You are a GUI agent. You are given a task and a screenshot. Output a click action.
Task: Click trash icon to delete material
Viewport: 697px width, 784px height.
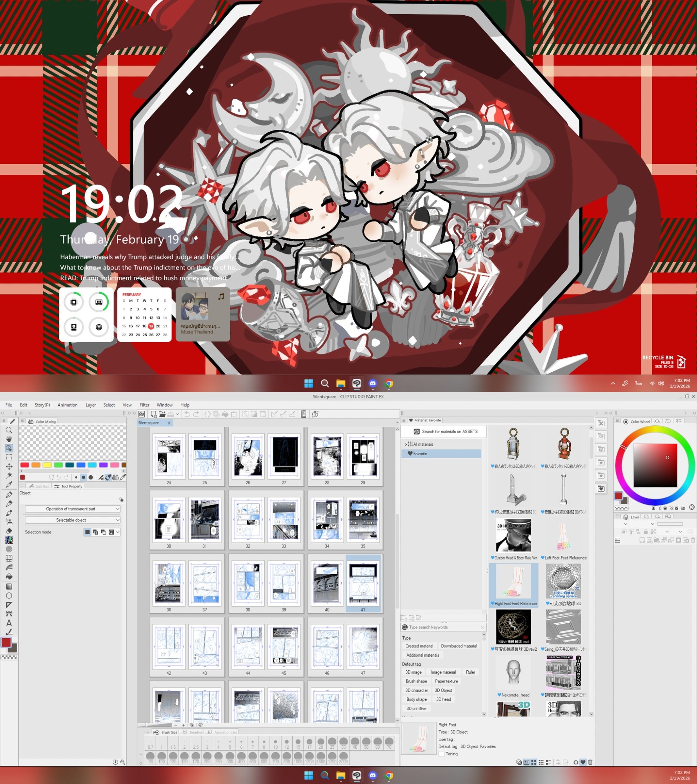click(x=590, y=762)
